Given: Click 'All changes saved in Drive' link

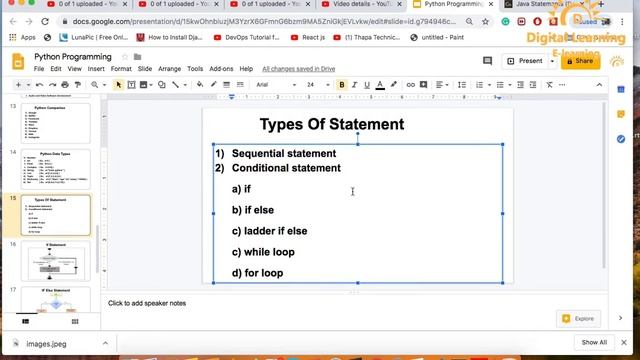Looking at the screenshot, I should pos(298,69).
